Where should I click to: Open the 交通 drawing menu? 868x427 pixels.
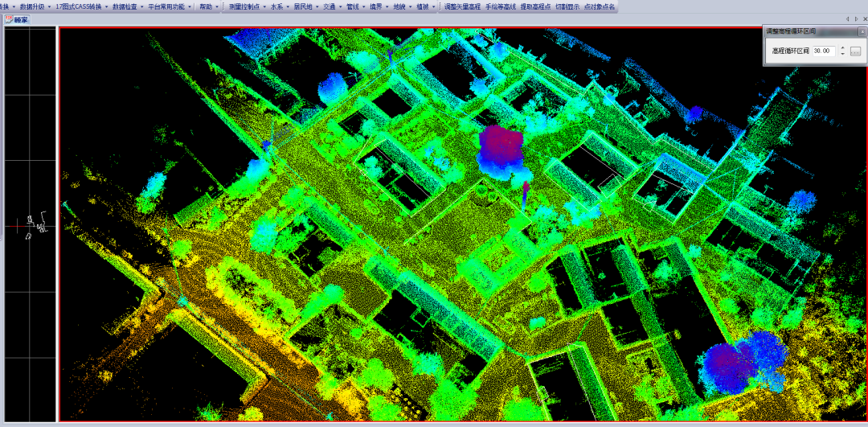coord(330,6)
